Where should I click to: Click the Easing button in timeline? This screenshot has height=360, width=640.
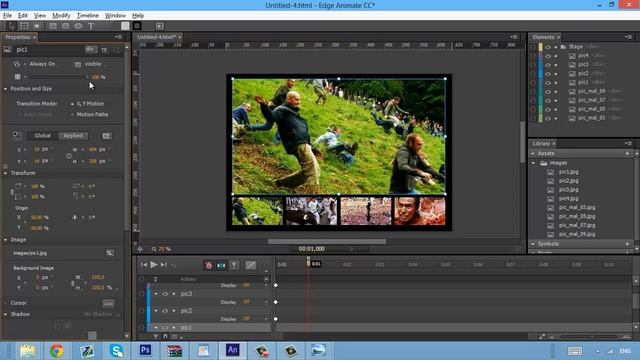(x=251, y=265)
